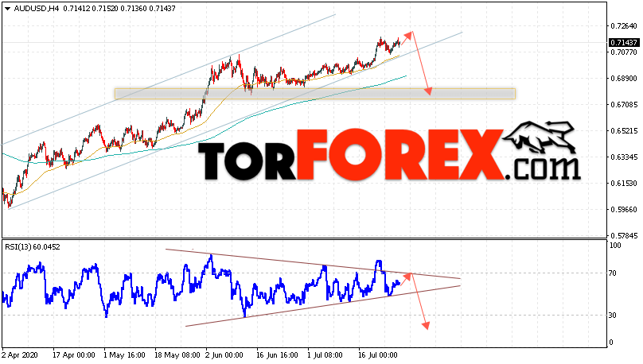Select price axis value 0.57845
Image resolution: width=643 pixels, height=364 pixels.
click(x=624, y=235)
